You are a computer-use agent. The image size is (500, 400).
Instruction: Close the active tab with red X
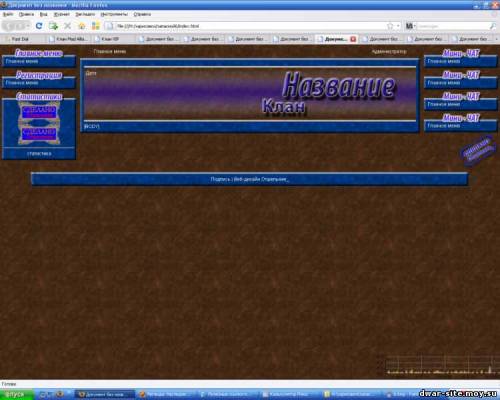pos(353,39)
